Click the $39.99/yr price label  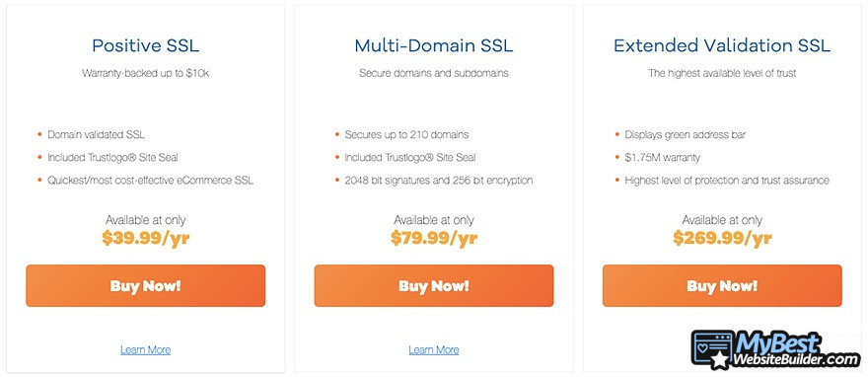tap(146, 239)
